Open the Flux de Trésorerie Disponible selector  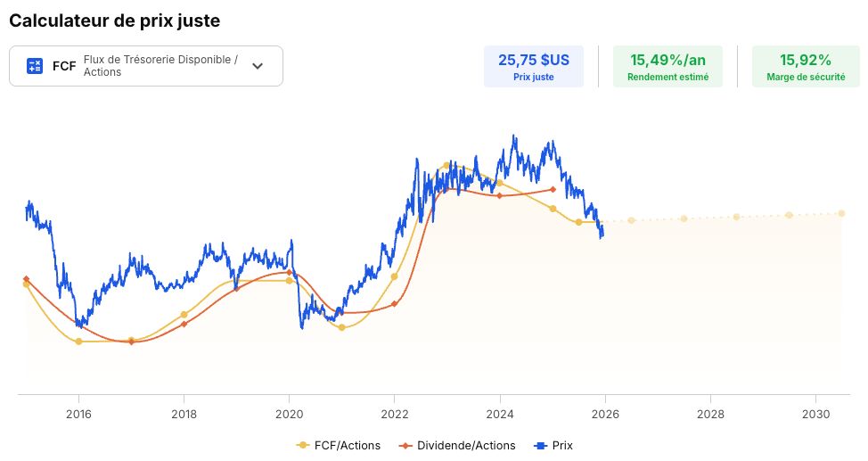click(146, 66)
